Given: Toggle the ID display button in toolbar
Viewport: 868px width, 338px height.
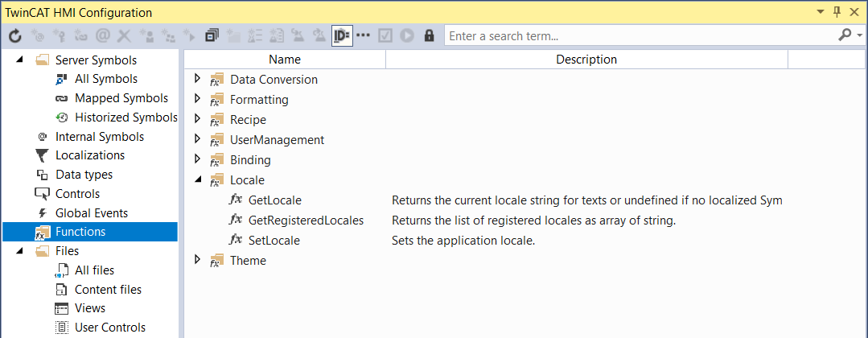Looking at the screenshot, I should [342, 36].
